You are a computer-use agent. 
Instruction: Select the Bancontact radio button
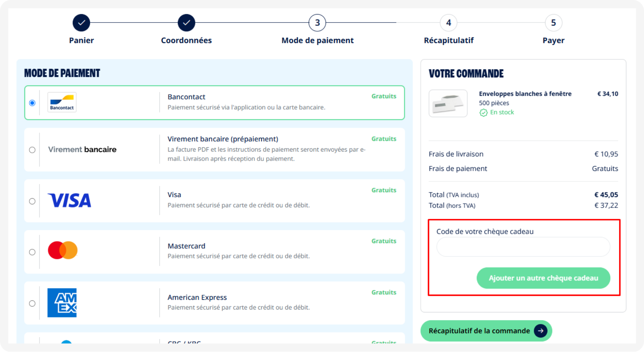click(32, 103)
